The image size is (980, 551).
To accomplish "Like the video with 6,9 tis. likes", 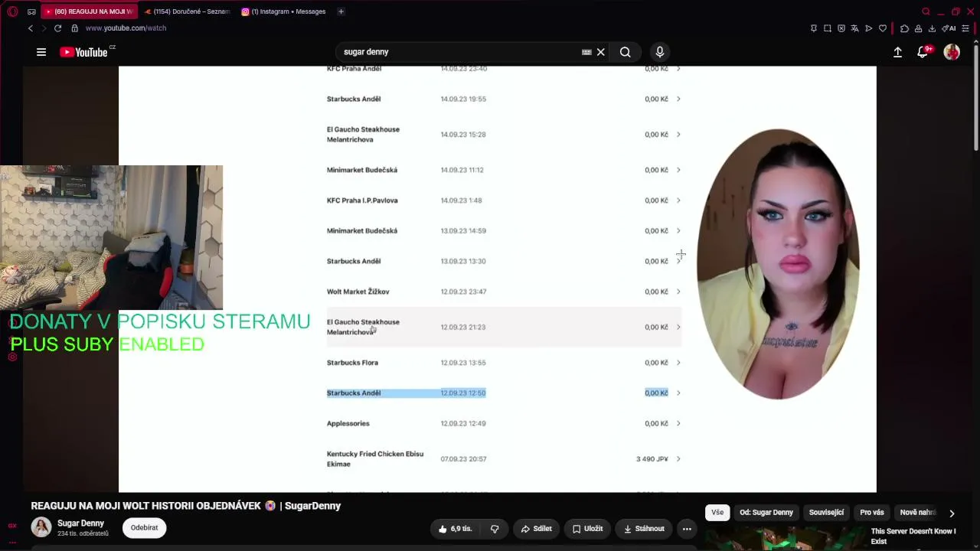I will [x=456, y=529].
